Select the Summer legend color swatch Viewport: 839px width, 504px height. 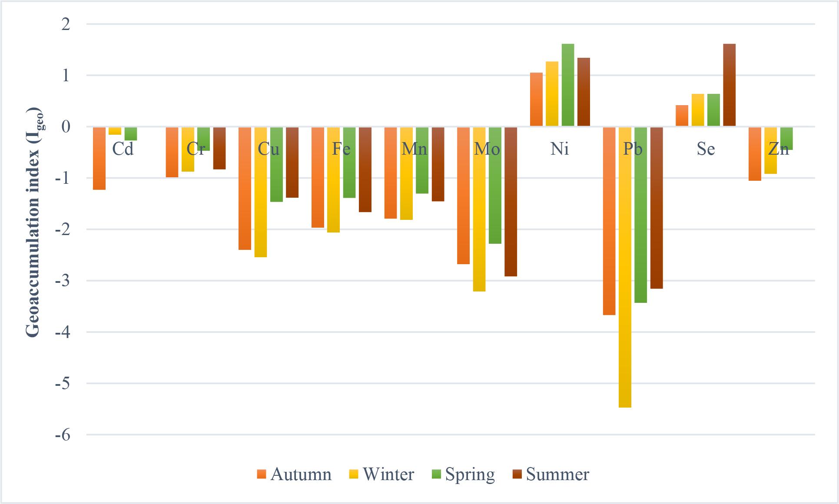[x=517, y=474]
